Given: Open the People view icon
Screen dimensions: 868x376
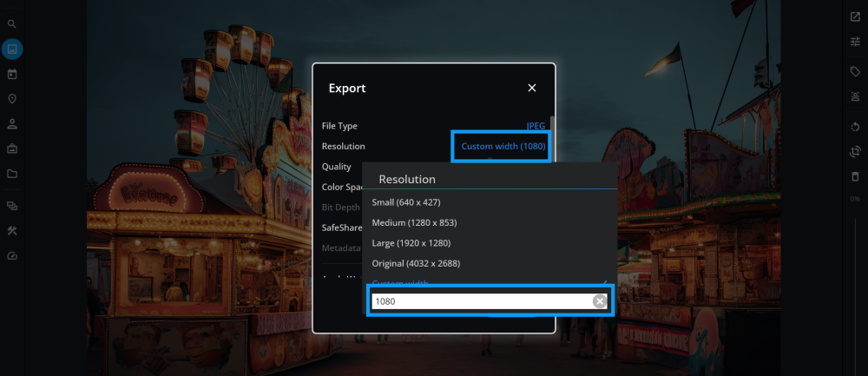Looking at the screenshot, I should coord(11,124).
